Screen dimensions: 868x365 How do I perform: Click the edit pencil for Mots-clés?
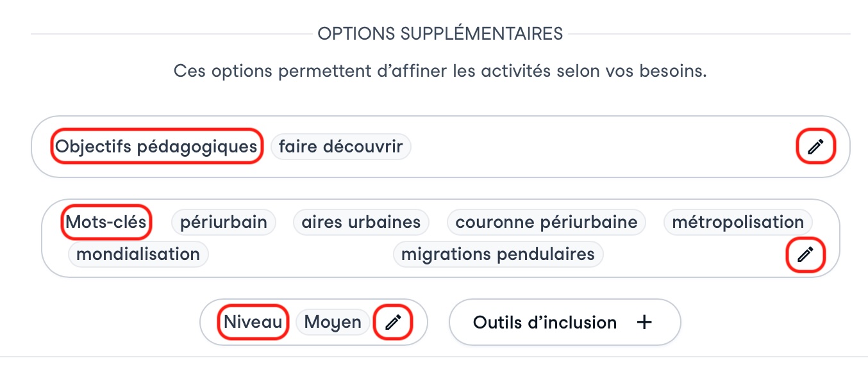pyautogui.click(x=805, y=255)
